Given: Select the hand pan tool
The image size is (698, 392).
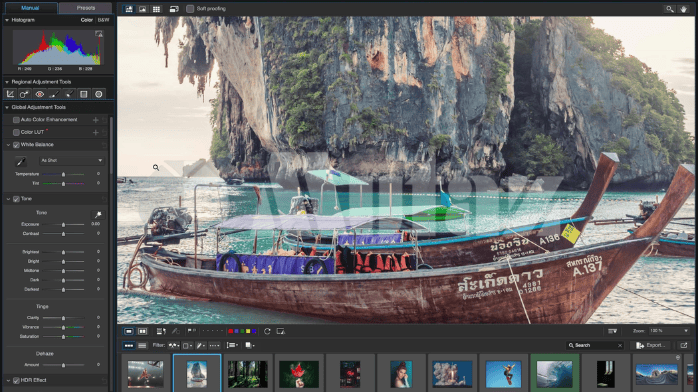Looking at the screenshot, I should 683,9.
